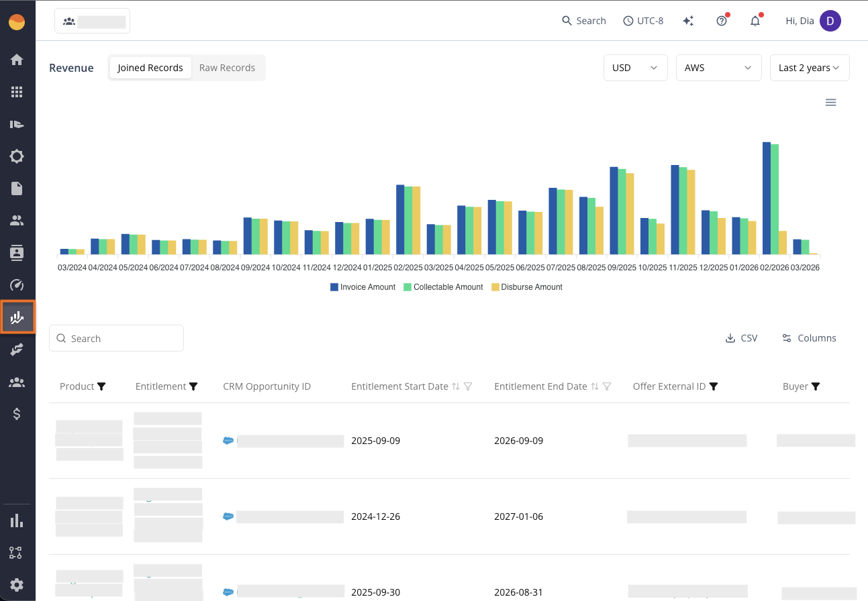Open the apps grid icon in sidebar

[17, 92]
